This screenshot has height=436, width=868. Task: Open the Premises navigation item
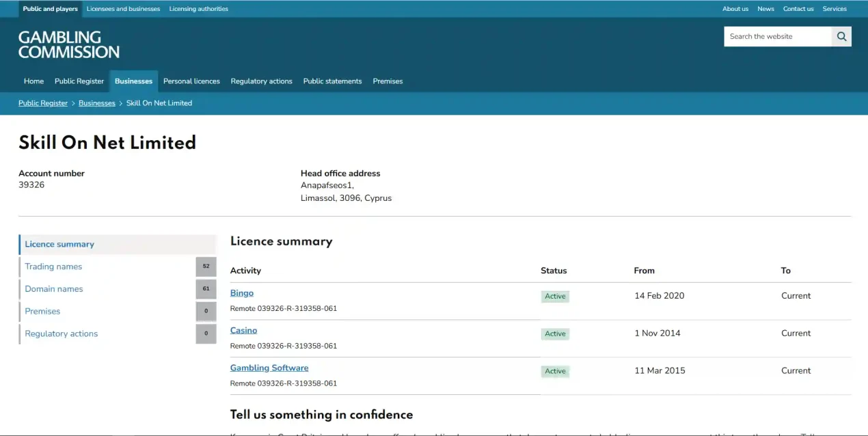(x=388, y=81)
